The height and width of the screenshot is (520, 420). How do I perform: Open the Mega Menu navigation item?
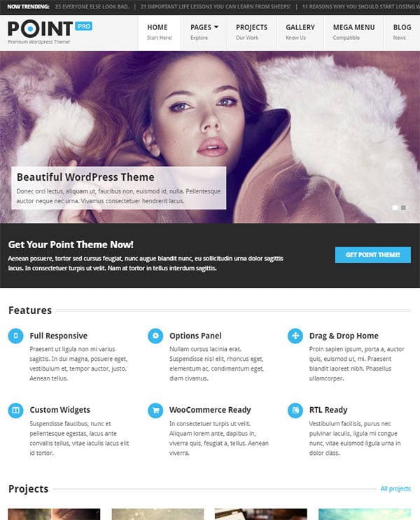[x=353, y=32]
